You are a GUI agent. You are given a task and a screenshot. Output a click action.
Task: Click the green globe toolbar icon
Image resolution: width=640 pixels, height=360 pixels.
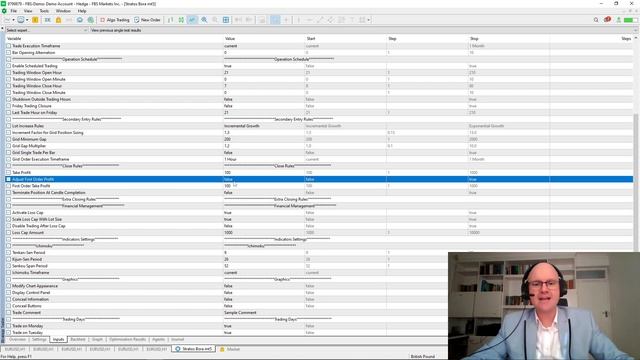[x=91, y=20]
